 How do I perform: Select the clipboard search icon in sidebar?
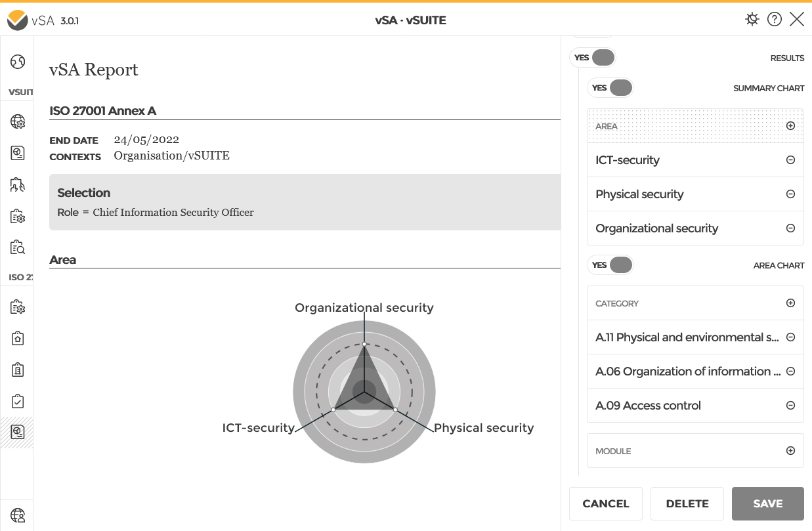click(18, 247)
